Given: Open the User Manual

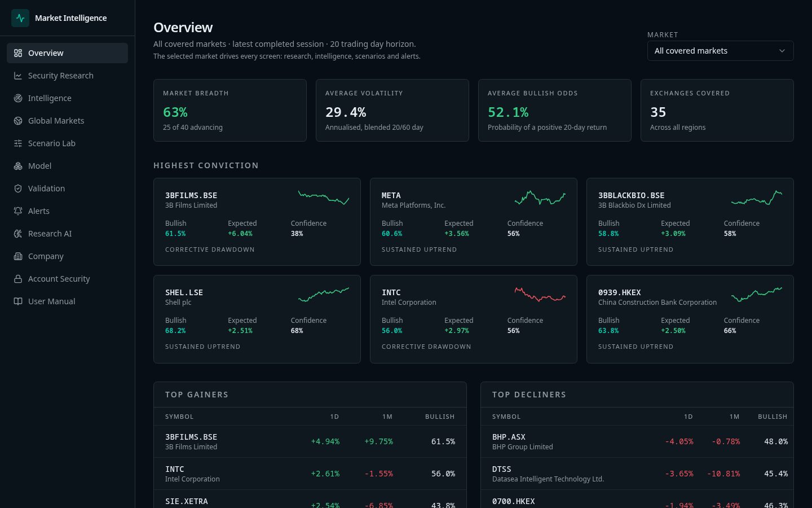Looking at the screenshot, I should [67, 301].
